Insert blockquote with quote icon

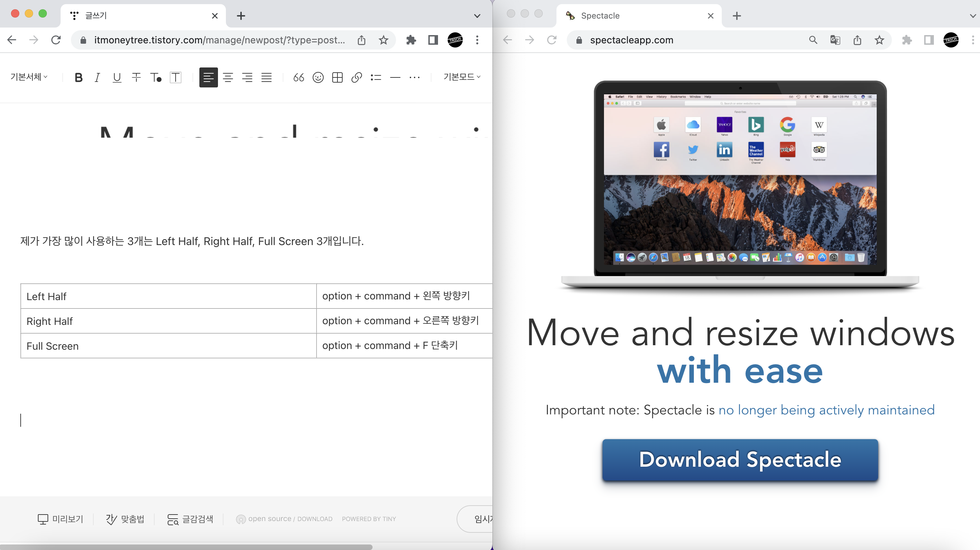tap(299, 77)
